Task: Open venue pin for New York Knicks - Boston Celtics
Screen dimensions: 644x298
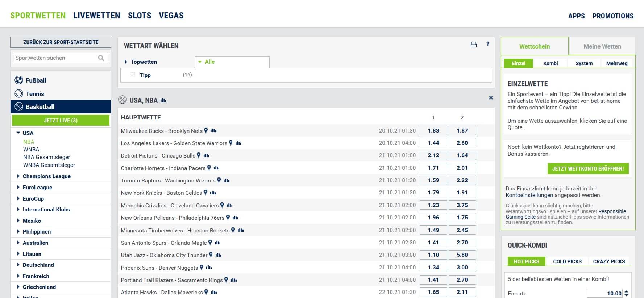Action: tap(205, 192)
